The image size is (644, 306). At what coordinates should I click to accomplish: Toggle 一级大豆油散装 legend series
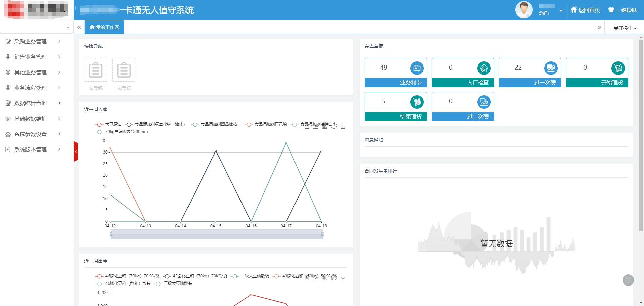click(250, 276)
